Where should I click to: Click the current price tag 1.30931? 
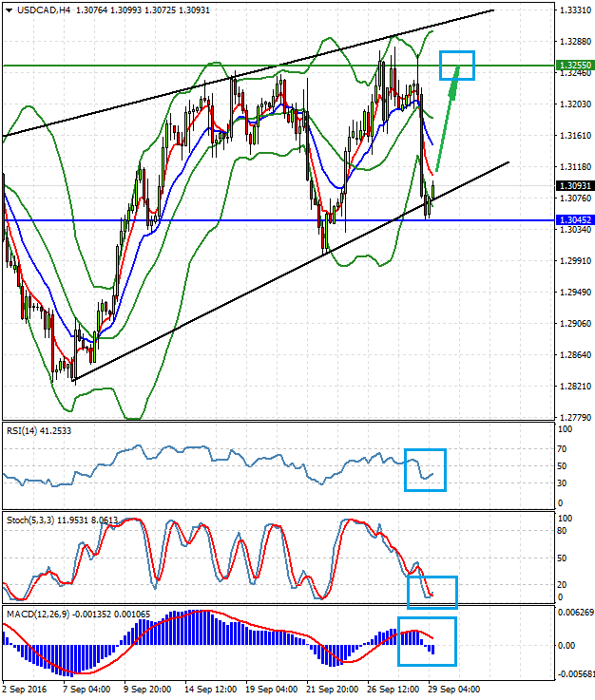[x=572, y=186]
